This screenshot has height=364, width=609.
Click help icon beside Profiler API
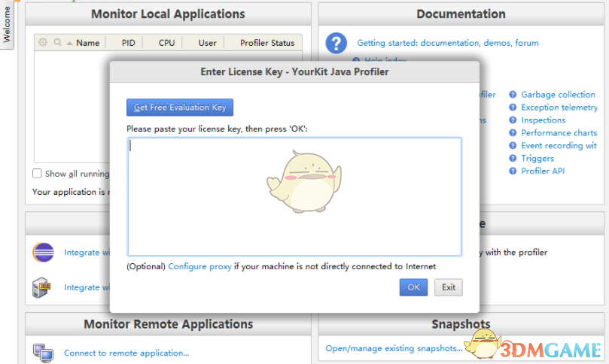[513, 171]
